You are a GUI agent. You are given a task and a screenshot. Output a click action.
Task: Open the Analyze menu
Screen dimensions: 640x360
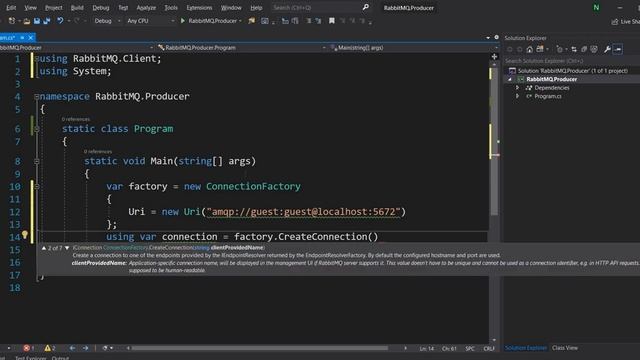pos(146,8)
